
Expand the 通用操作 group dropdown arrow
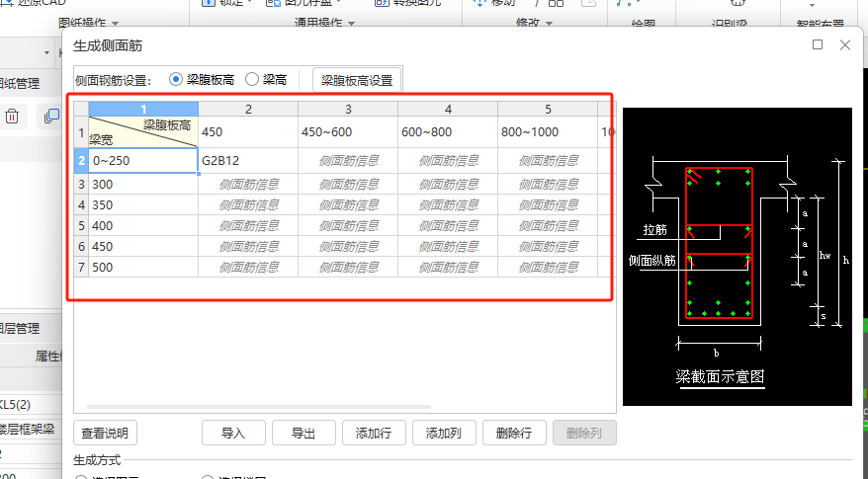coord(351,24)
